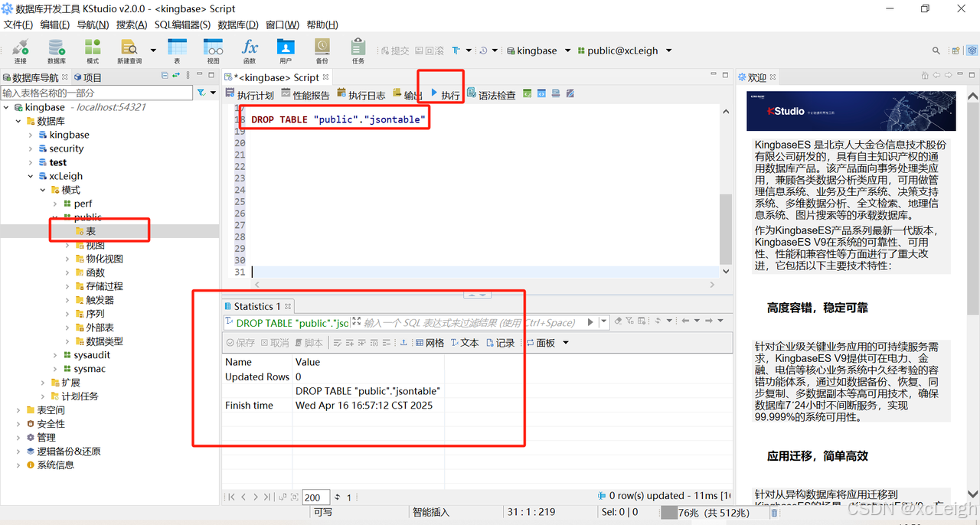Expand the perf schema node

pos(55,204)
